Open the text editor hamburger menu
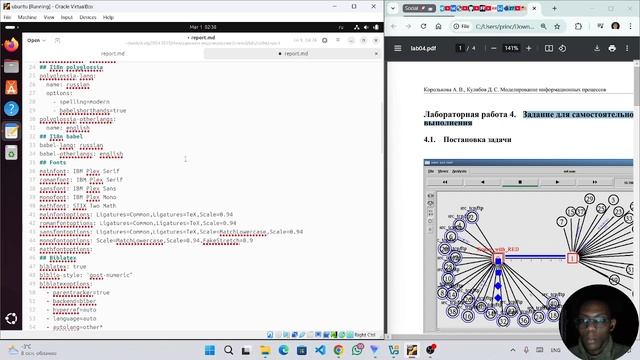640x360 pixels. [x=338, y=40]
